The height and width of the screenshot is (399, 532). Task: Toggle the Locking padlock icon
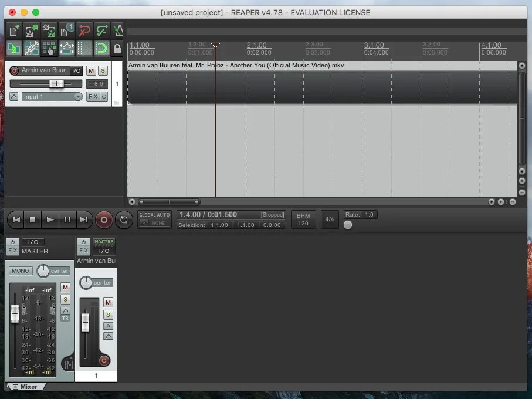(117, 48)
